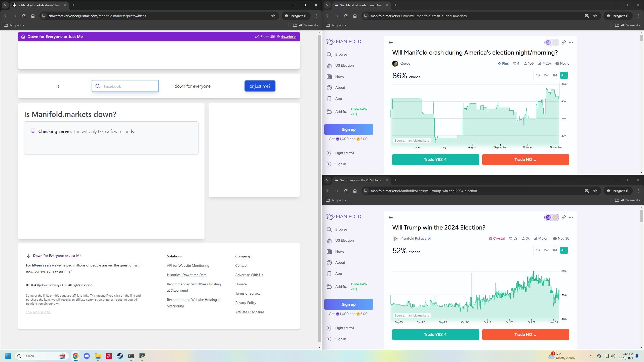The image size is (644, 362).
Task: Select 1D range on crash market chart
Action: 538,75
